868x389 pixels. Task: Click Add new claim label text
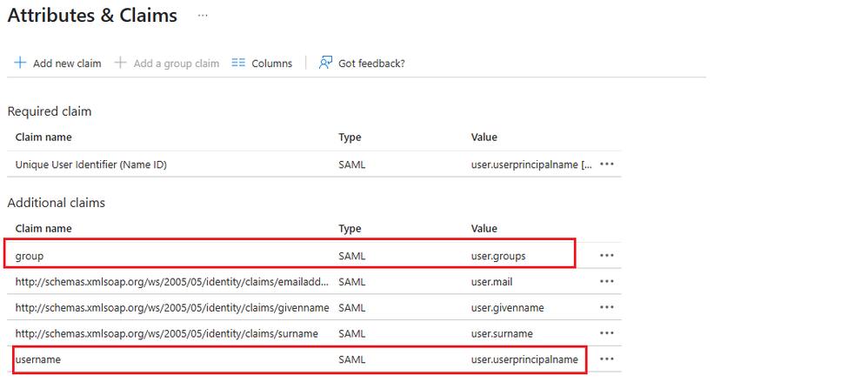pyautogui.click(x=67, y=64)
